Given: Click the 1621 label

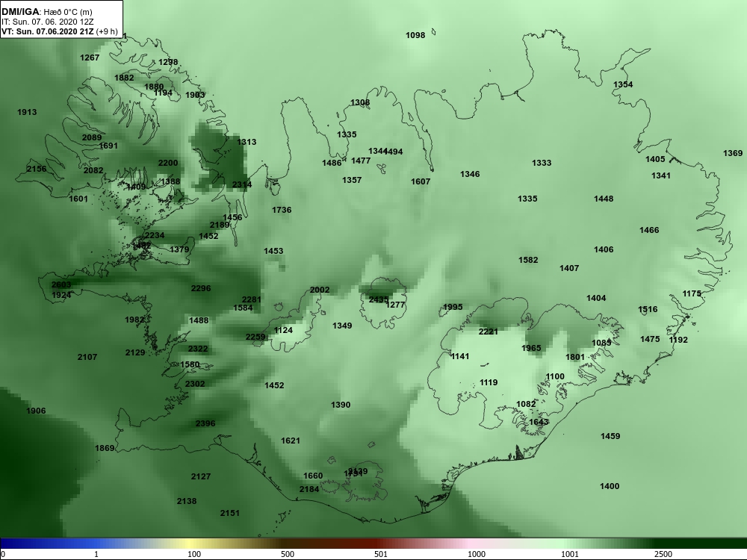Looking at the screenshot, I should pyautogui.click(x=291, y=441).
